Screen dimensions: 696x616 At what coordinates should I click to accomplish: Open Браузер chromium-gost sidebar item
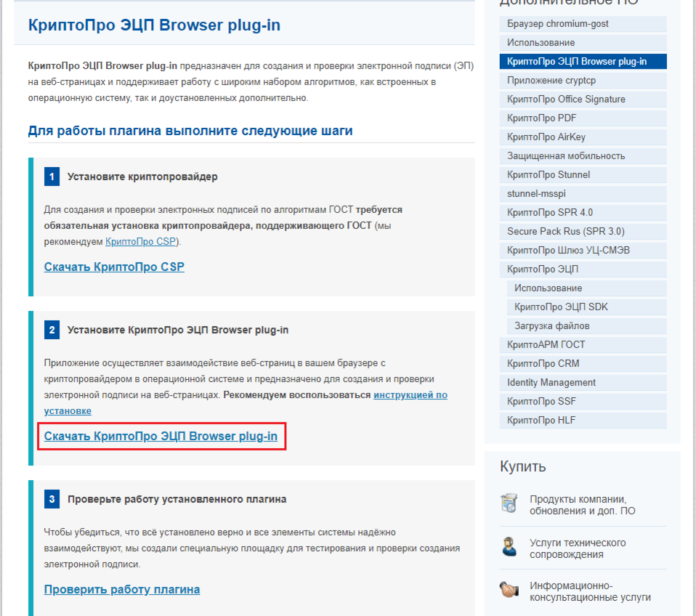(x=583, y=24)
